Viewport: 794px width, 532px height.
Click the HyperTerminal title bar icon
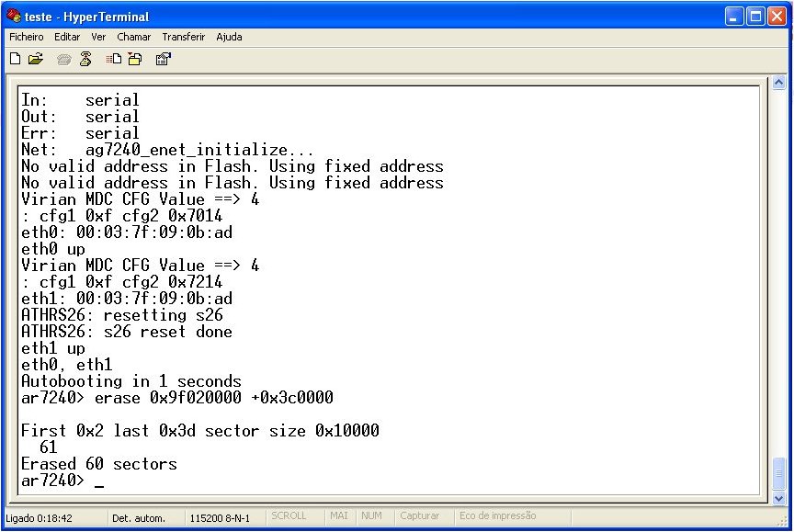click(14, 17)
